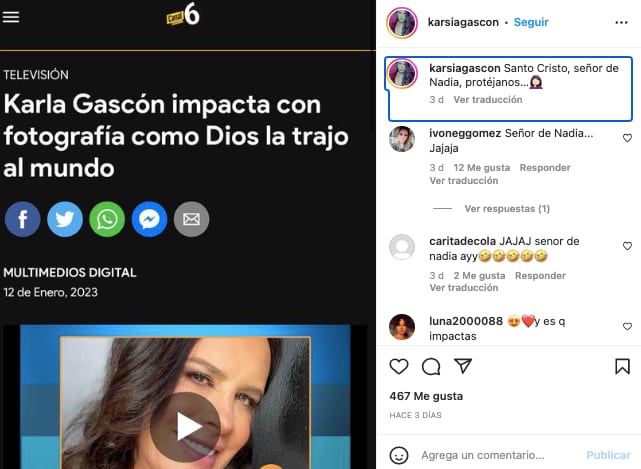Like the post with heart icon
Viewport: 641px width, 469px height.
coord(399,366)
